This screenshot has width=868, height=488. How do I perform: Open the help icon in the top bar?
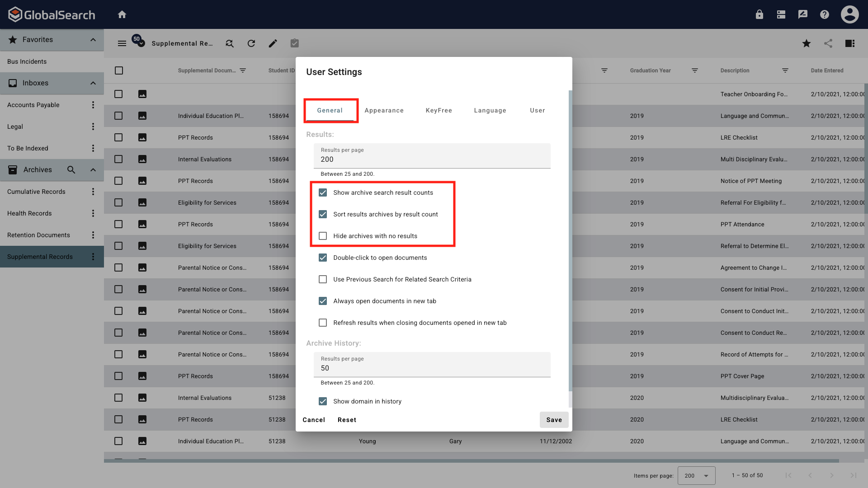[824, 14]
